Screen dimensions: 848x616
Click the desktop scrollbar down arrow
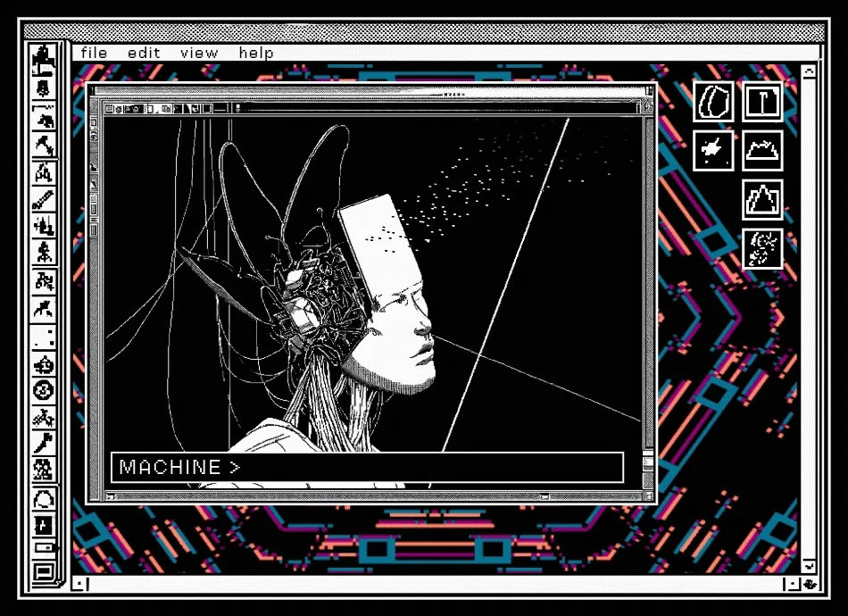809,566
